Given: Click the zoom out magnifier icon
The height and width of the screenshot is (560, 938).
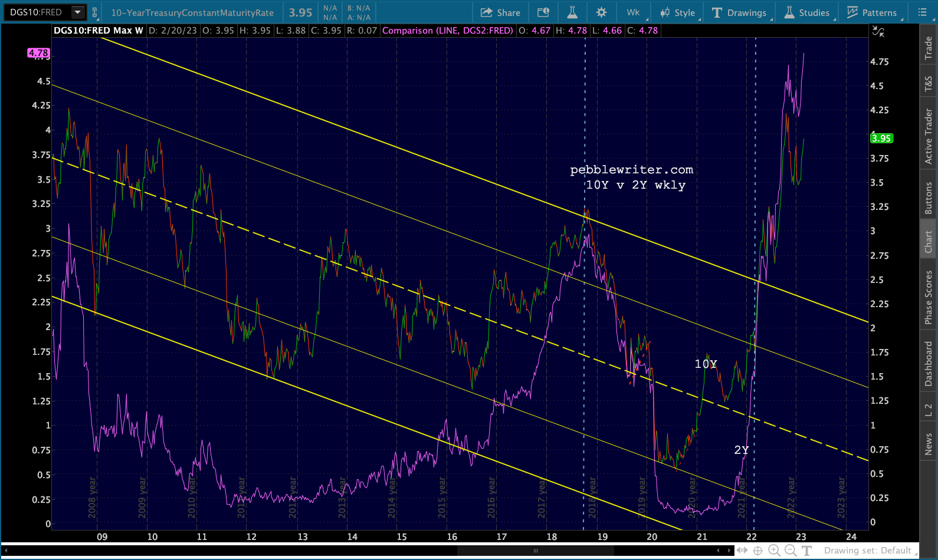Looking at the screenshot, I should [x=791, y=551].
